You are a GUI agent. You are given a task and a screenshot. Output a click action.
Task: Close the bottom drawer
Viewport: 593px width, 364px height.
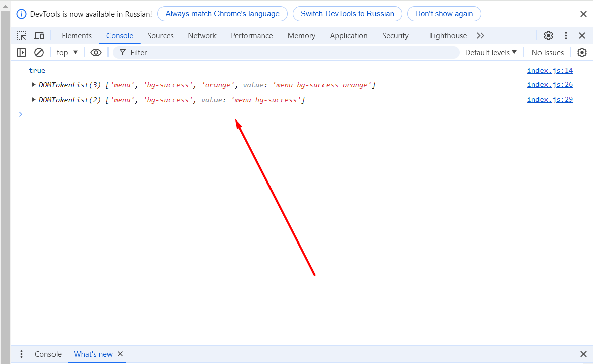(x=583, y=354)
